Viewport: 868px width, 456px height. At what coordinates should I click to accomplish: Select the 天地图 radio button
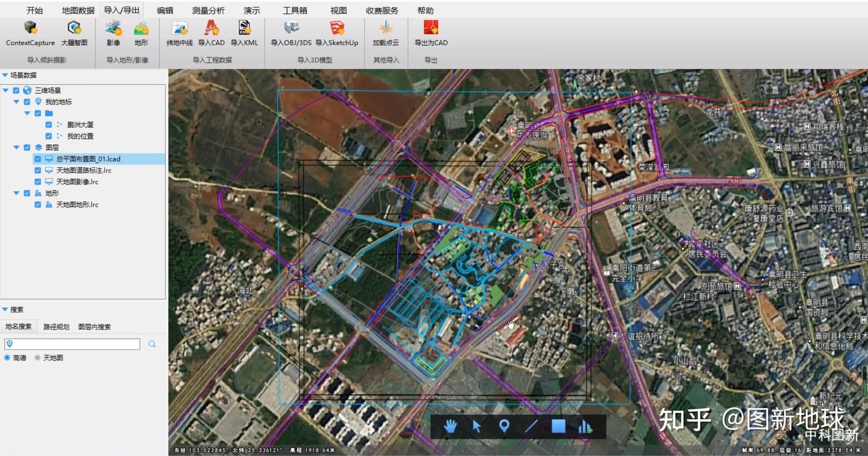click(x=39, y=358)
